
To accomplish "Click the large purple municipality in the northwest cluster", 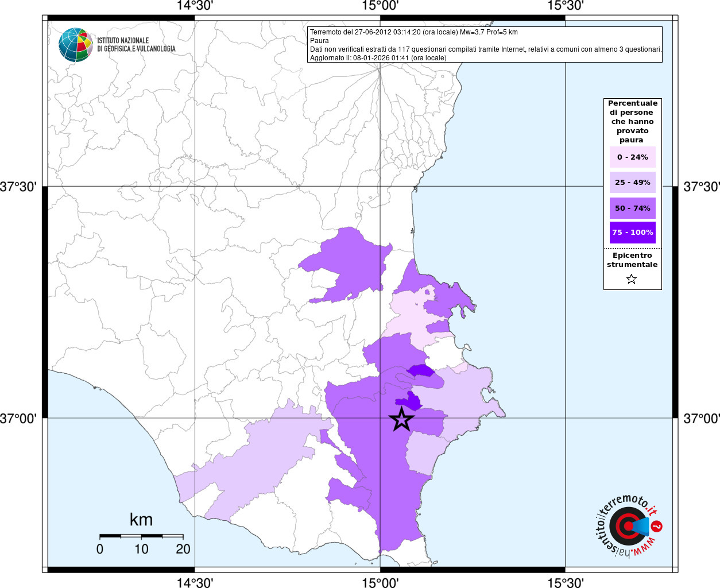I will (350, 264).
